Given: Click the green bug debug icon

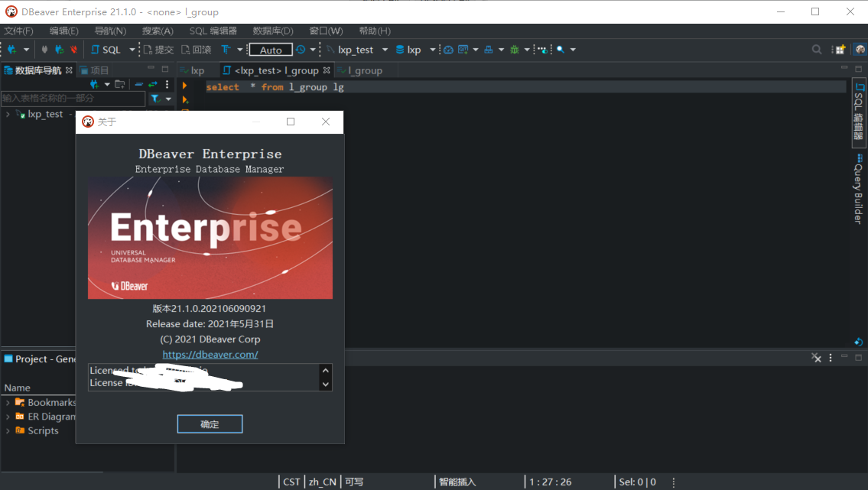Looking at the screenshot, I should point(514,50).
